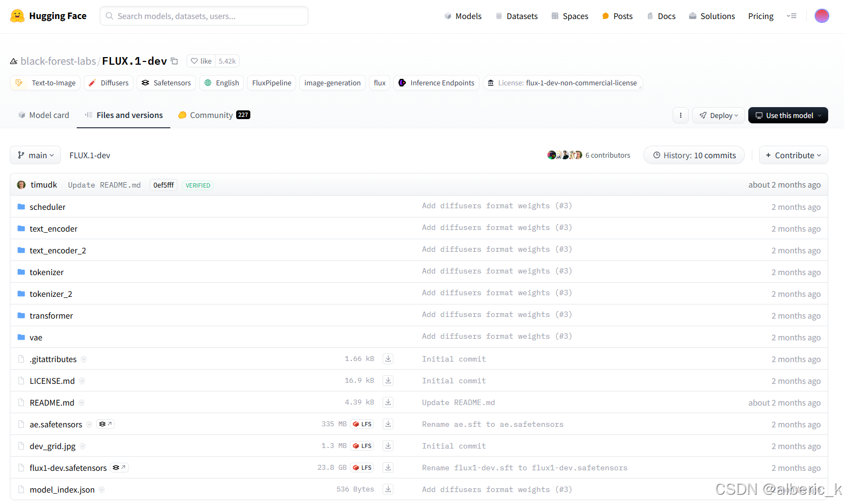Open the 6 contributors link

tap(607, 155)
